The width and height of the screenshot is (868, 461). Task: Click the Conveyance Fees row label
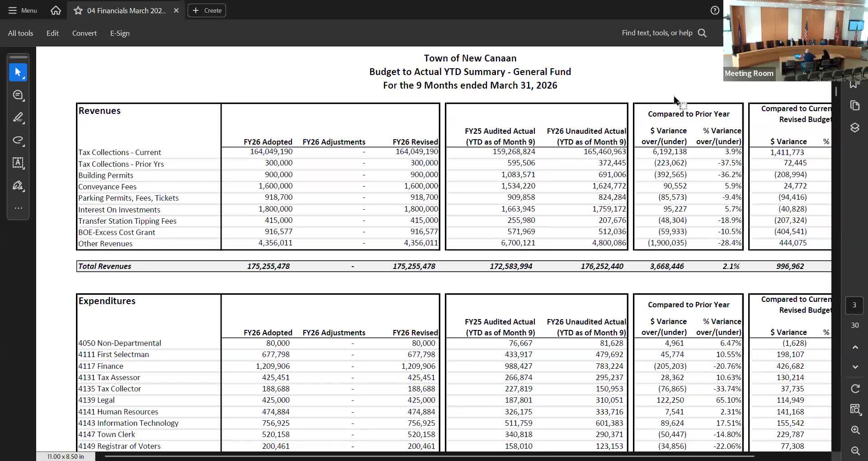click(107, 187)
